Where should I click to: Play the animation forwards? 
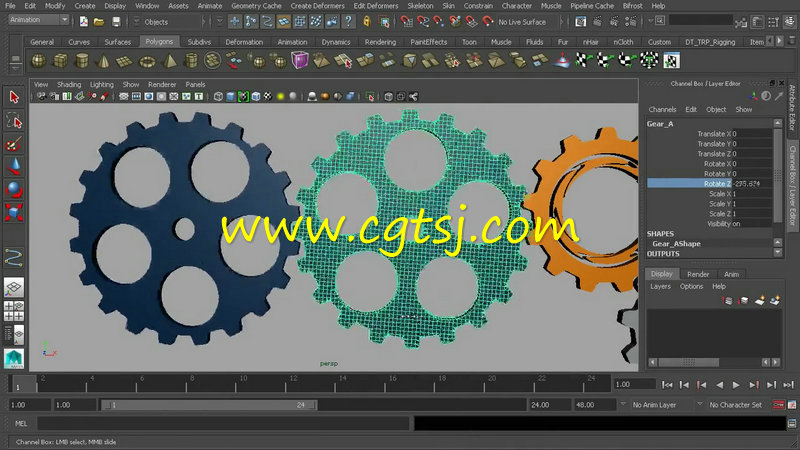[736, 385]
